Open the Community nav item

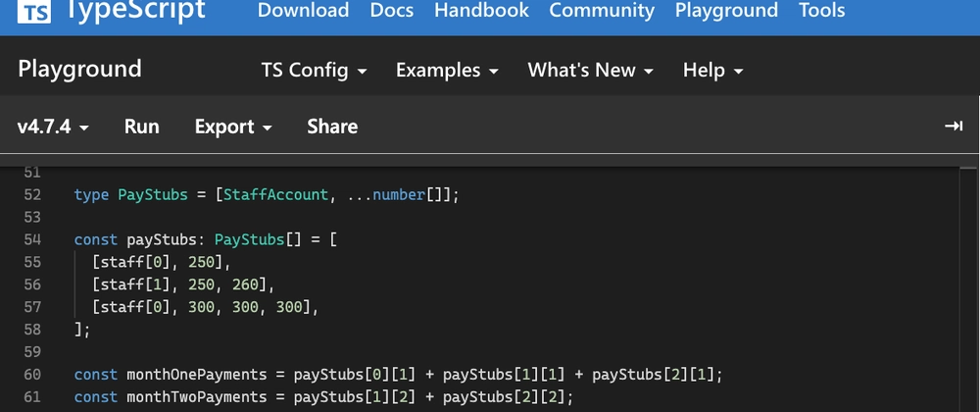pyautogui.click(x=602, y=11)
